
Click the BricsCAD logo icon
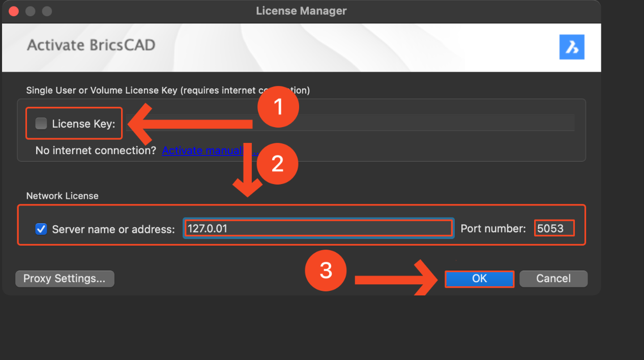coord(572,47)
